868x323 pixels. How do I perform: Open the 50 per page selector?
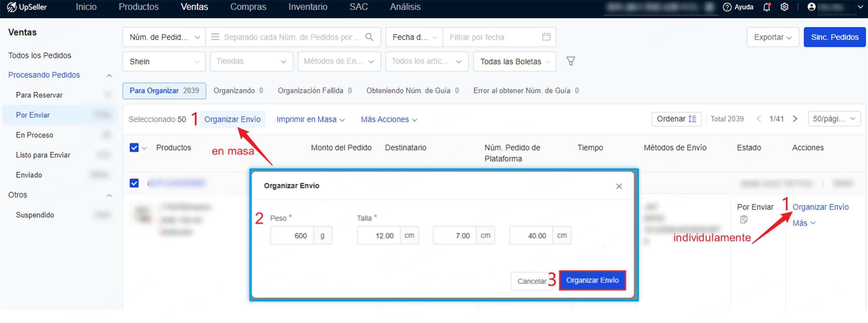point(834,119)
